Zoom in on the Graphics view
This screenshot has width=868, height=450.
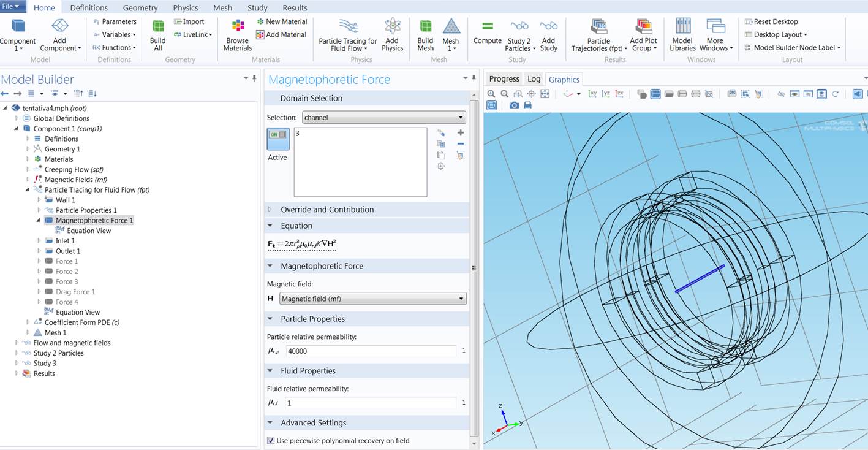point(491,94)
